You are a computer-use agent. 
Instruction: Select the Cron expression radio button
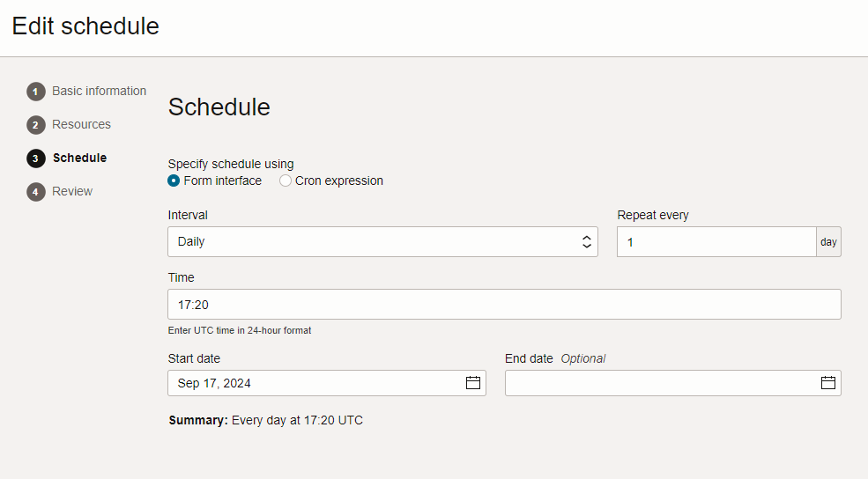286,181
